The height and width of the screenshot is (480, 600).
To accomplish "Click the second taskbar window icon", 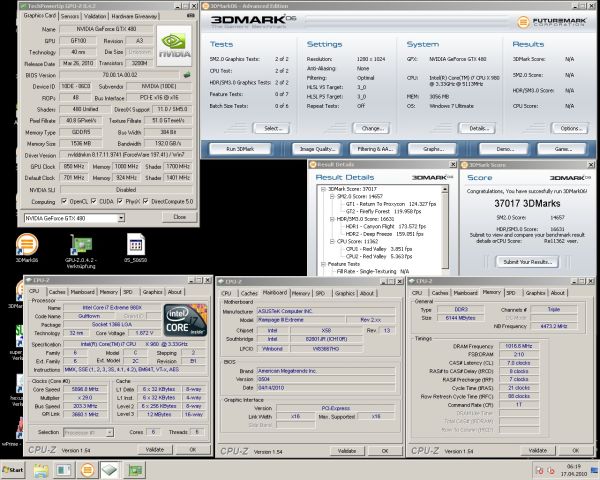I will click(x=64, y=470).
